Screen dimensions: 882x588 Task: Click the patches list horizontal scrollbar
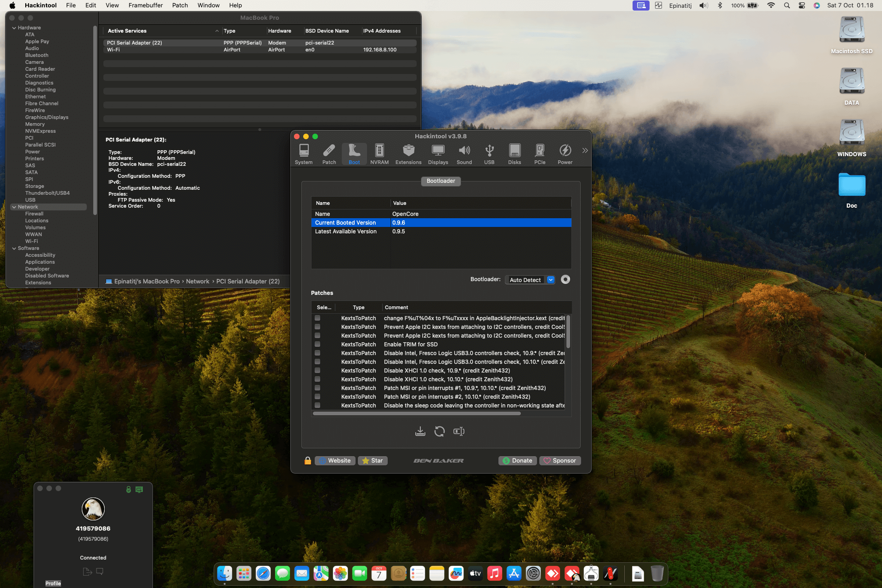(417, 413)
